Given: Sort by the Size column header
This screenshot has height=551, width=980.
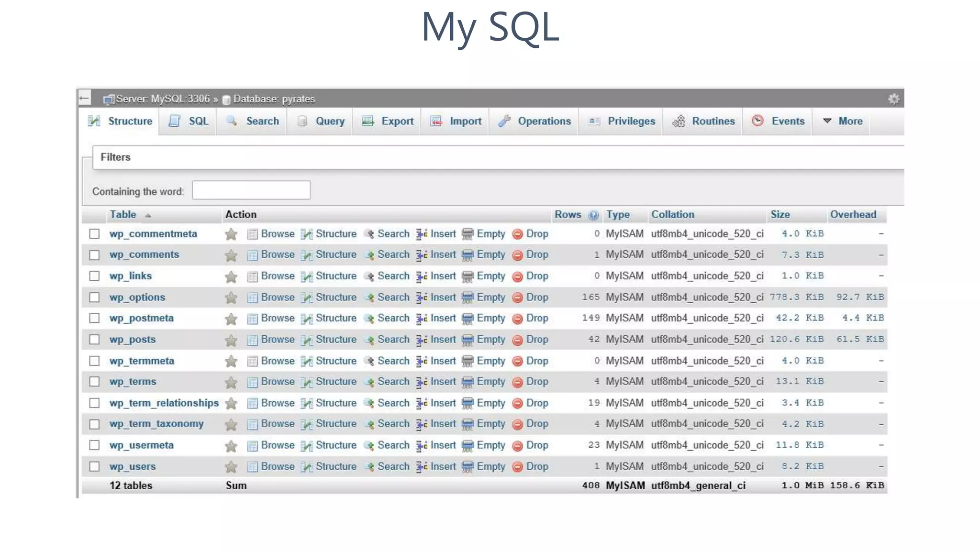Looking at the screenshot, I should click(x=780, y=215).
